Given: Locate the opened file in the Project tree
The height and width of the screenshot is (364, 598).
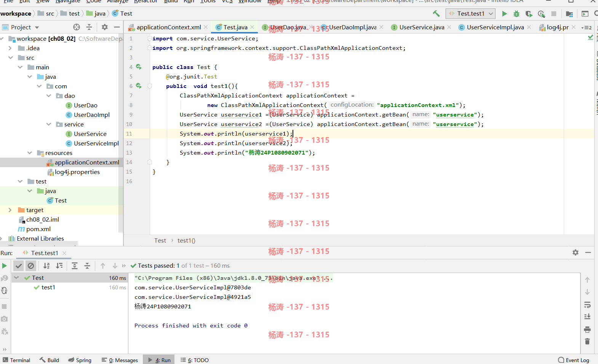Looking at the screenshot, I should coord(77,27).
